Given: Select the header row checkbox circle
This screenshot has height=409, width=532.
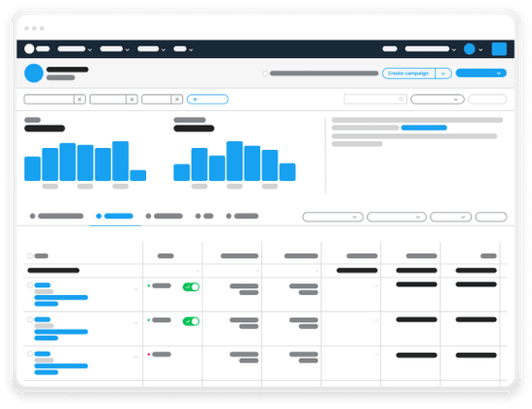Looking at the screenshot, I should (x=30, y=256).
